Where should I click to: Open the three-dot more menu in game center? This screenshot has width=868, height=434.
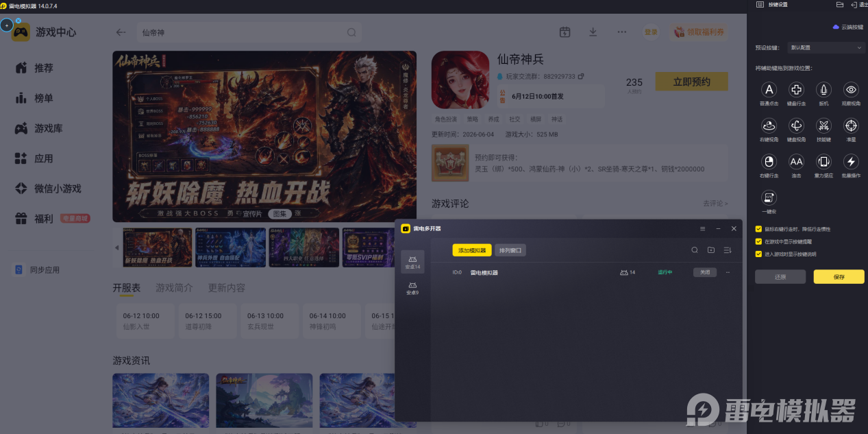[621, 32]
